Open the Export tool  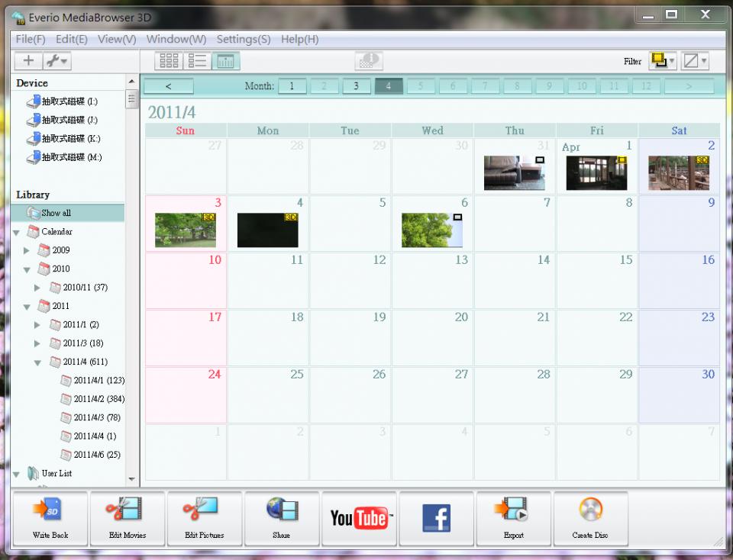pyautogui.click(x=514, y=518)
